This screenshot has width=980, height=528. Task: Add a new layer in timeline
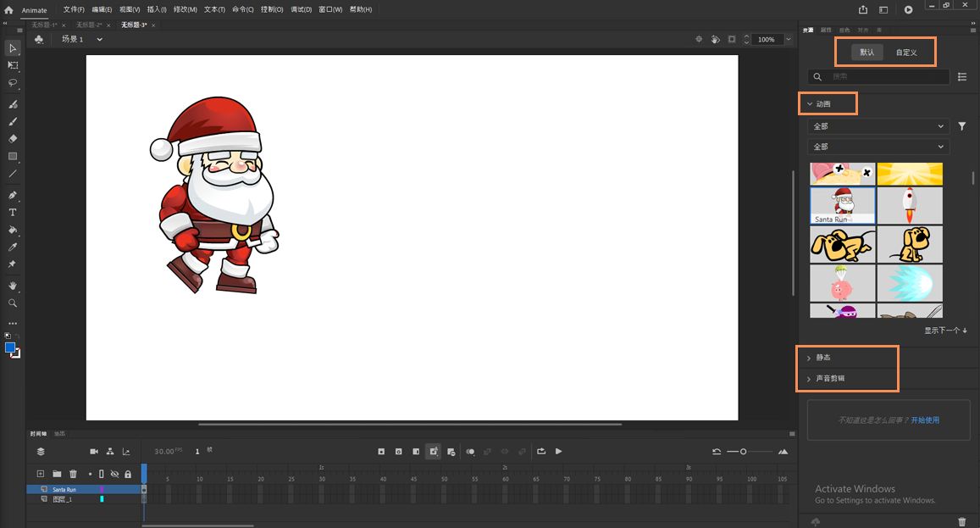[x=41, y=475]
